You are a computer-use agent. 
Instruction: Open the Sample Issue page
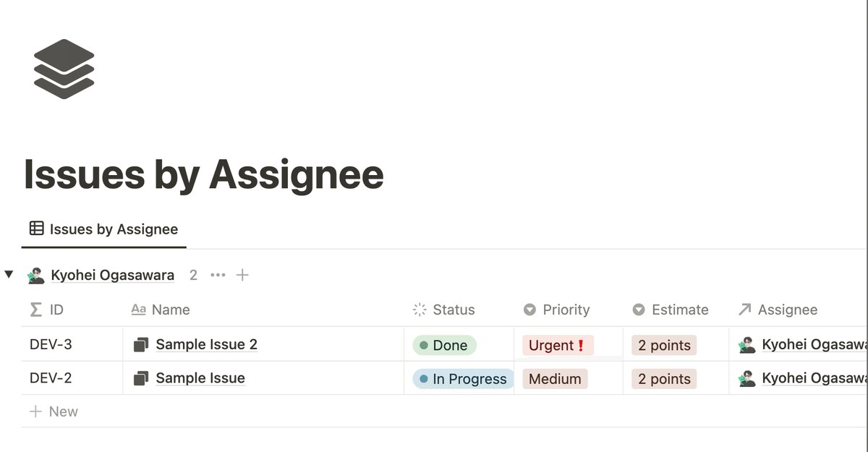point(200,378)
